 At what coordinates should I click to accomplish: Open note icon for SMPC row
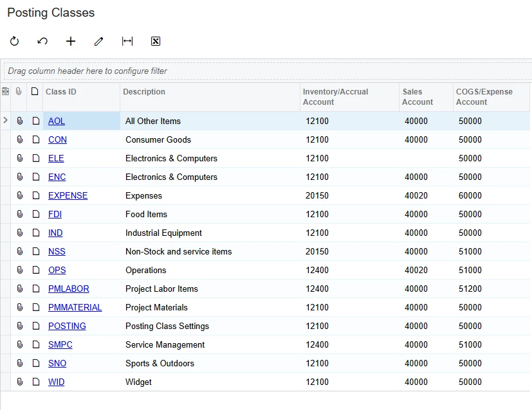click(x=36, y=344)
